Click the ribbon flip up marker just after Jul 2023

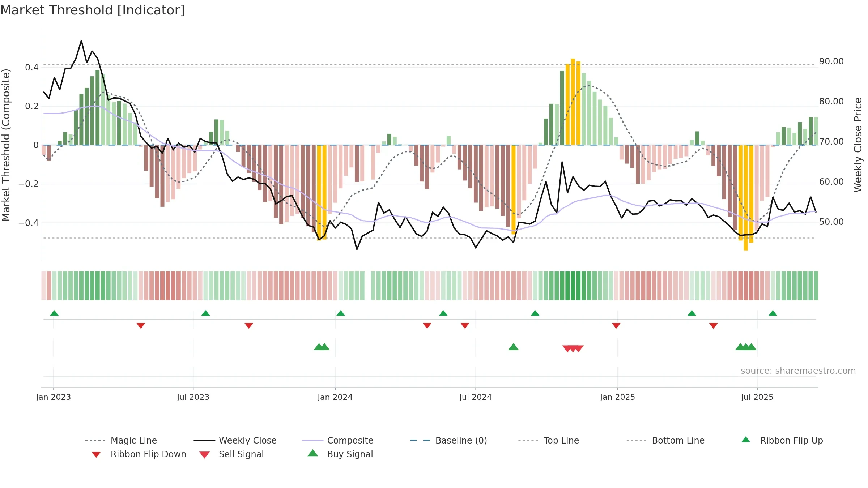pos(205,313)
